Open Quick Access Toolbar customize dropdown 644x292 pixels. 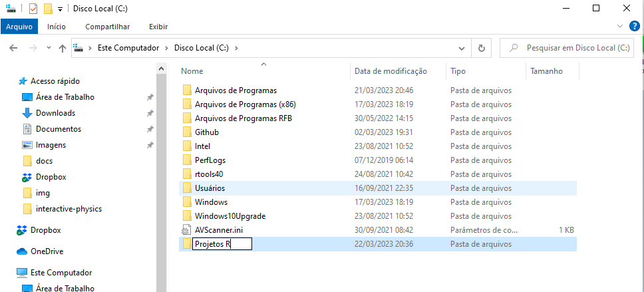[60, 9]
